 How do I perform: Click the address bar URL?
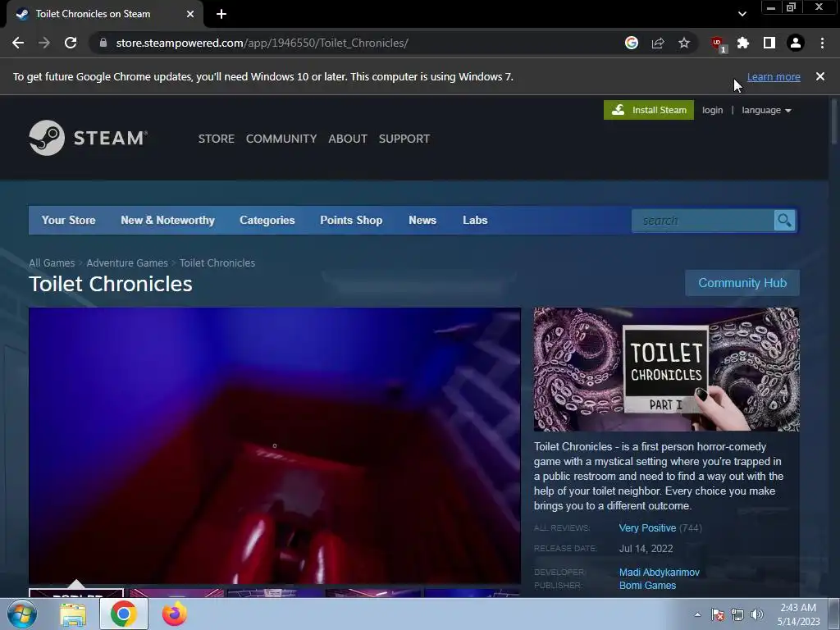pyautogui.click(x=262, y=43)
